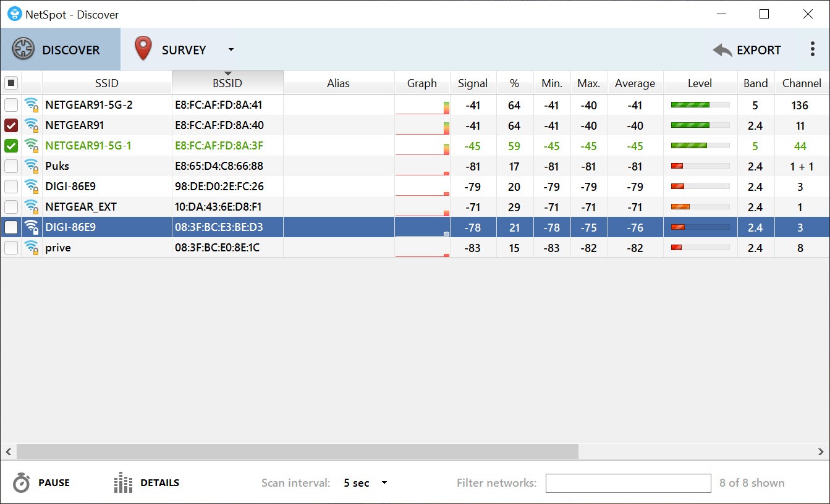Click the Export arrow icon

click(722, 50)
